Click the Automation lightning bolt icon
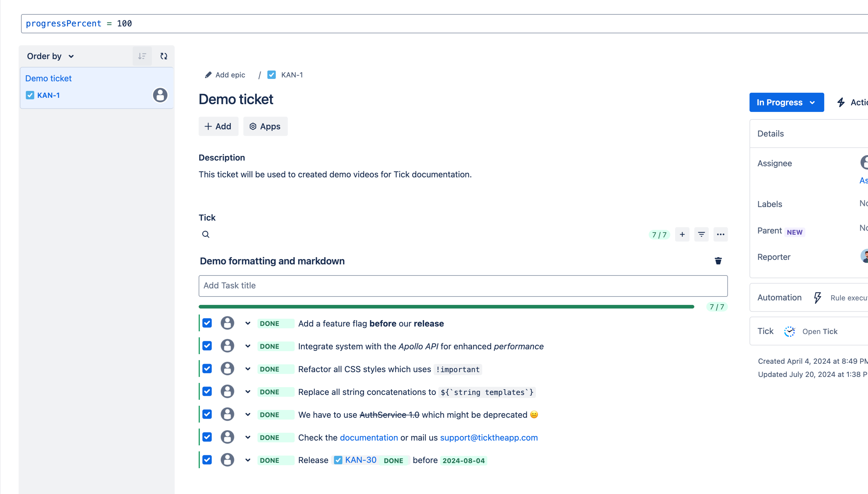The image size is (868, 494). pos(818,297)
